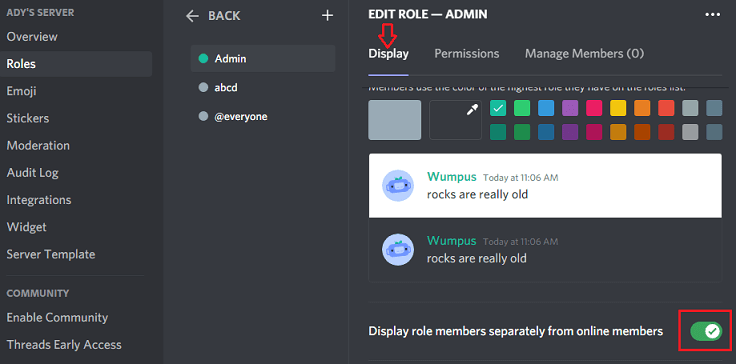Select Roles in the server sidebar

(76, 64)
